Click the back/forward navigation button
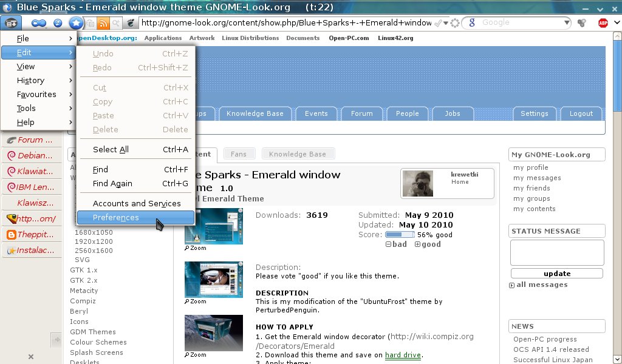Viewport: 622px width, 364px height. click(38, 23)
